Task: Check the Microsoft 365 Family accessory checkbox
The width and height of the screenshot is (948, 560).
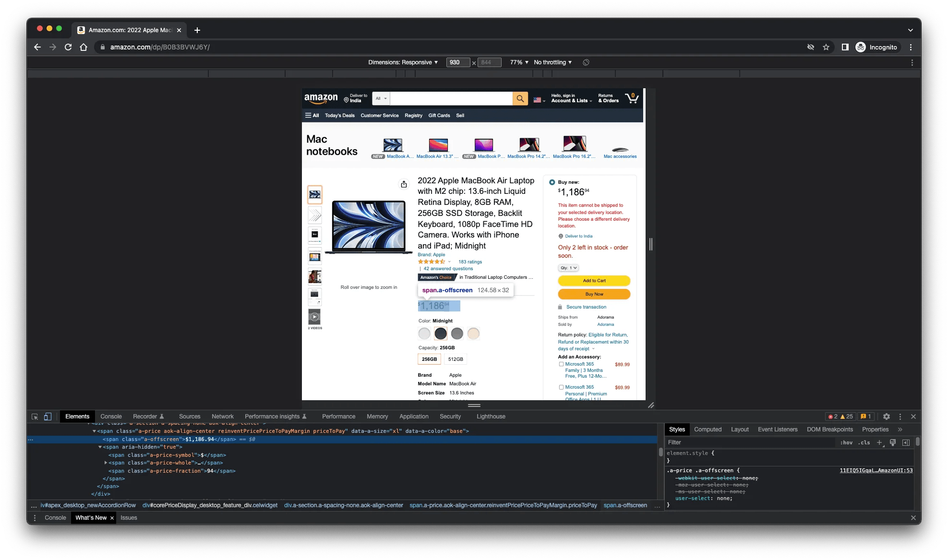Action: tap(561, 364)
